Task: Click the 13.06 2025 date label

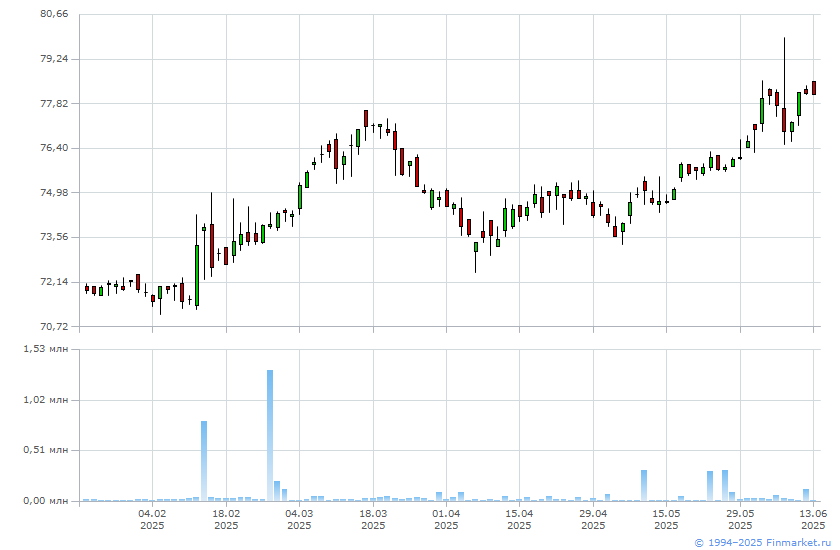Action: 813,519
